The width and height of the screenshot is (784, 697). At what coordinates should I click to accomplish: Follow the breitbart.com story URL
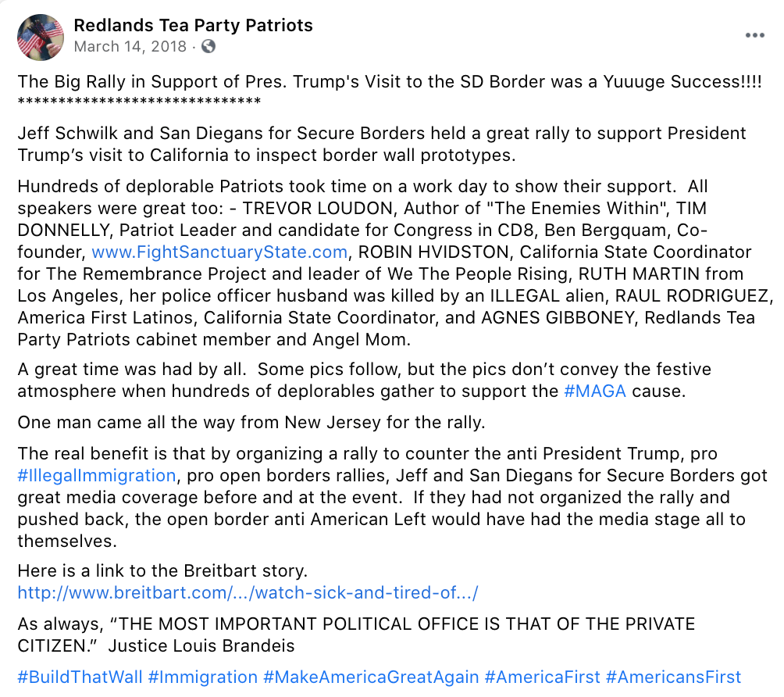248,592
